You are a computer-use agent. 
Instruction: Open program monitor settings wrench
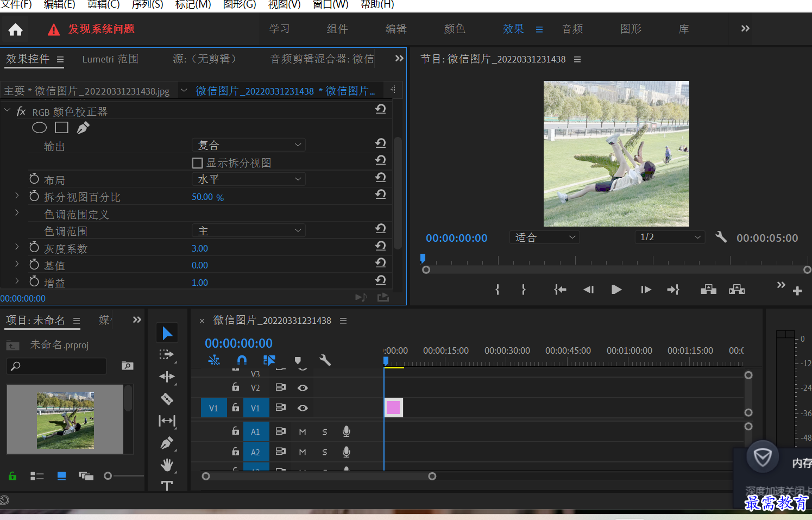click(x=721, y=237)
